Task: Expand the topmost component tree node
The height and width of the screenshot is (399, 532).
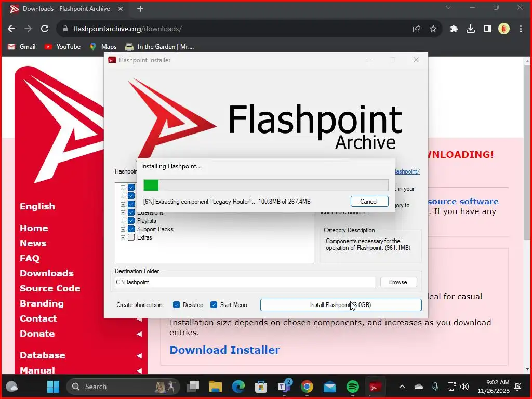Action: pyautogui.click(x=123, y=188)
